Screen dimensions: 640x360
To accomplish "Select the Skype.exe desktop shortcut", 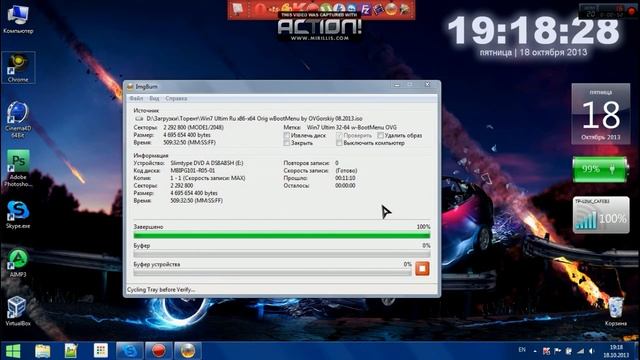I will (18, 214).
